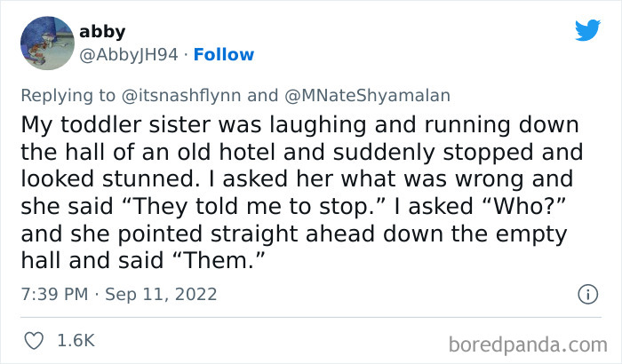Screen dimensions: 622x364
Task: Open the tweet info circle icon
Action: [x=586, y=293]
